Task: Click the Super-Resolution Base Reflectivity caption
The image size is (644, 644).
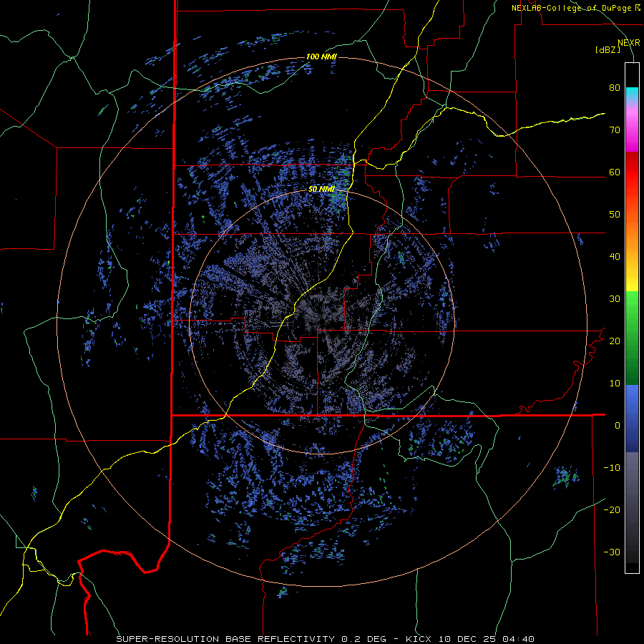Action: click(x=325, y=639)
